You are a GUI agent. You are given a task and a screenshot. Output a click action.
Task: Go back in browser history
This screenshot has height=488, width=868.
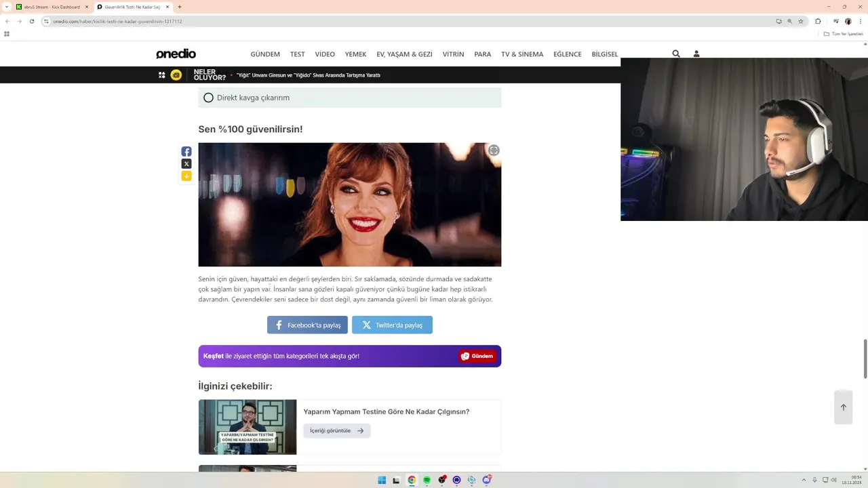point(7,21)
